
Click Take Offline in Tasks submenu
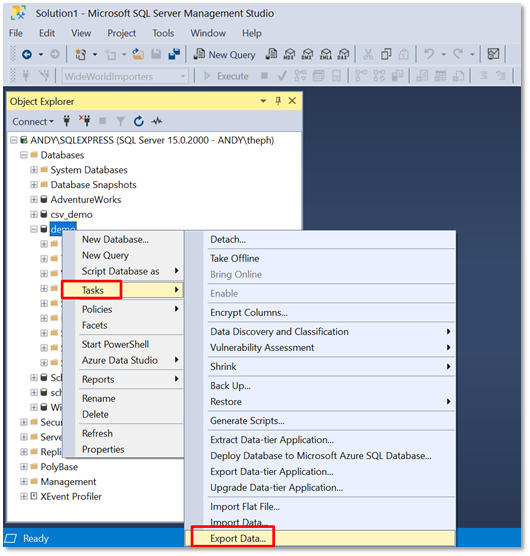(320, 259)
